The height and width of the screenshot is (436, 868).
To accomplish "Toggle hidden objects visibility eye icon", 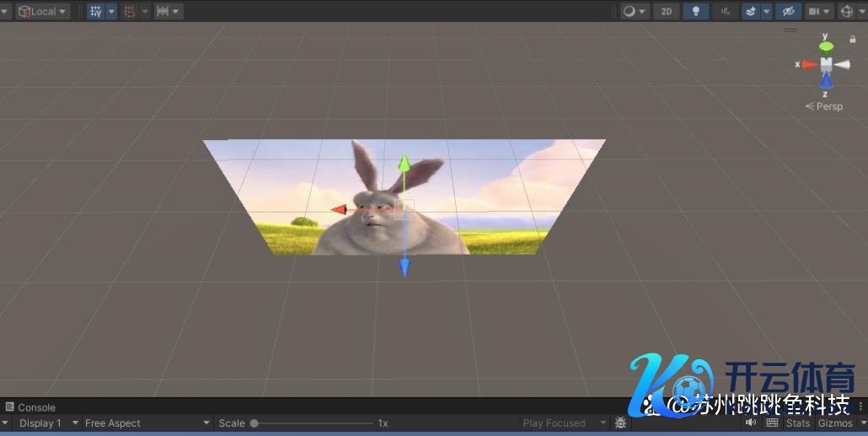I will [x=788, y=12].
